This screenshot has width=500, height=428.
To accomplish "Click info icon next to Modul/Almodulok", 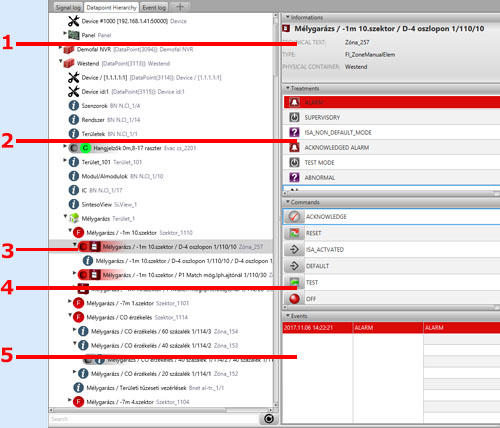I will [73, 176].
